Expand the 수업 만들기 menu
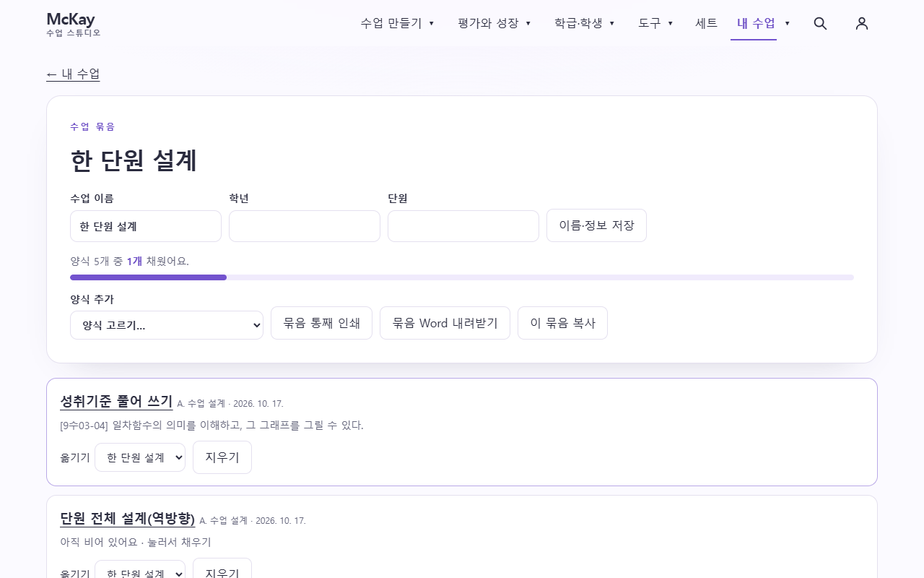This screenshot has width=924, height=578. pos(397,23)
